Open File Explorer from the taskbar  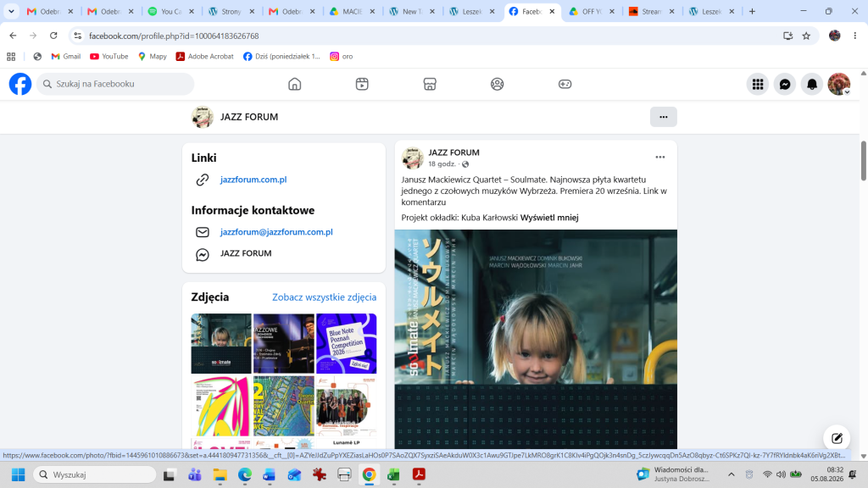(220, 474)
